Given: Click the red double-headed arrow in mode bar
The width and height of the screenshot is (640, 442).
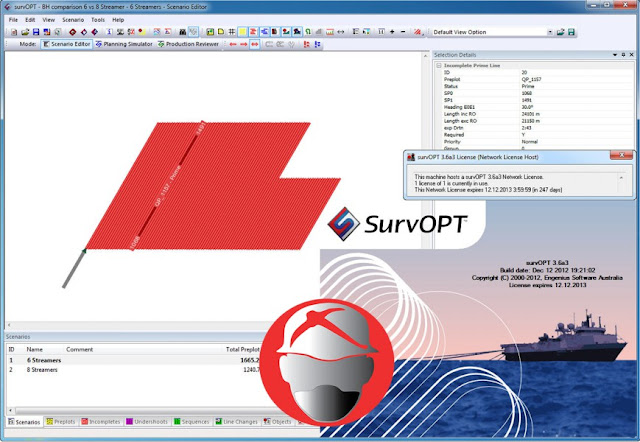Looking at the screenshot, I should [255, 44].
